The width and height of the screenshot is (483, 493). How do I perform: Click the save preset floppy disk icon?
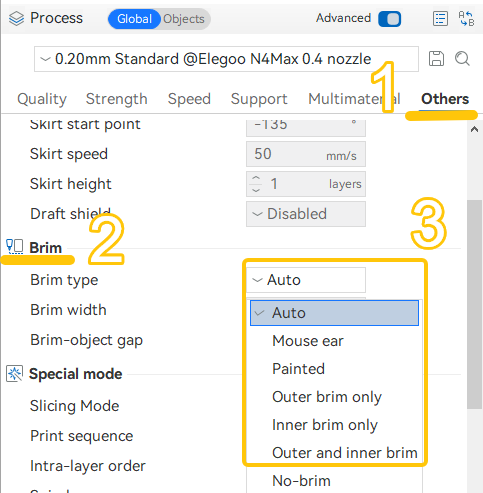(x=436, y=59)
